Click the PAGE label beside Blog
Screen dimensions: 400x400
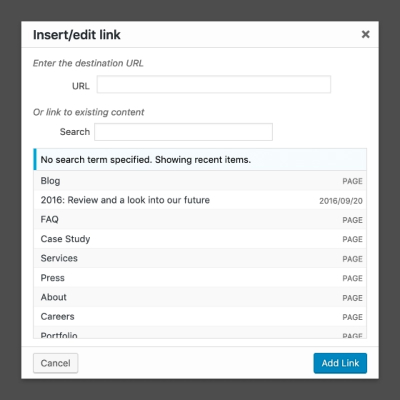click(x=352, y=181)
